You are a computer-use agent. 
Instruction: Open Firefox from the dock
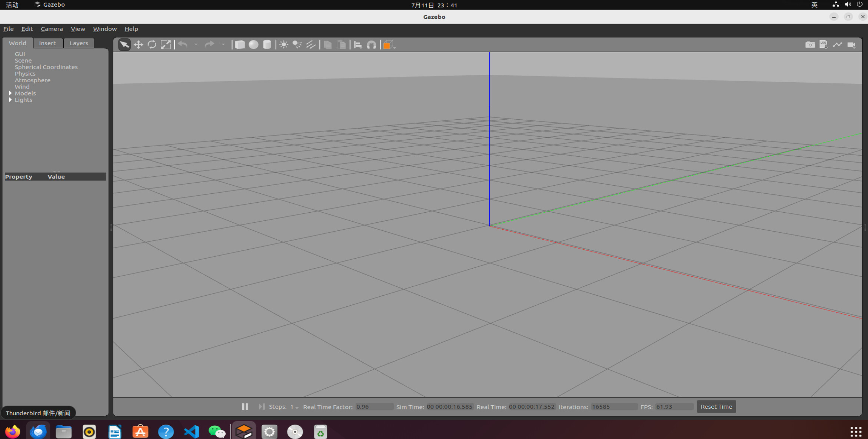(x=13, y=432)
